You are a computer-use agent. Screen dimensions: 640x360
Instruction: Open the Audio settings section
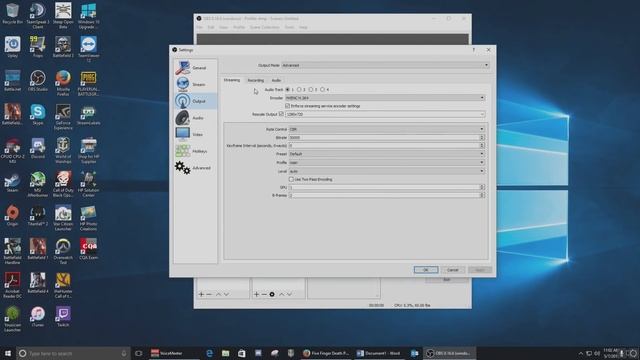[x=195, y=118]
